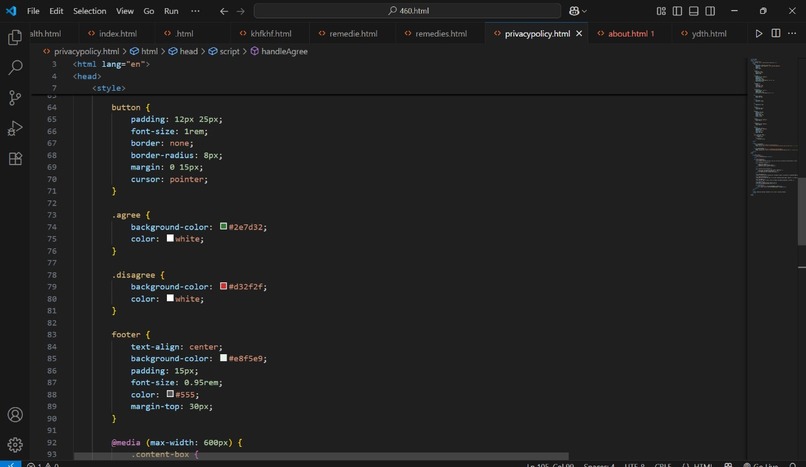Switch to the khfkhf.html tab
The height and width of the screenshot is (467, 806).
click(270, 33)
